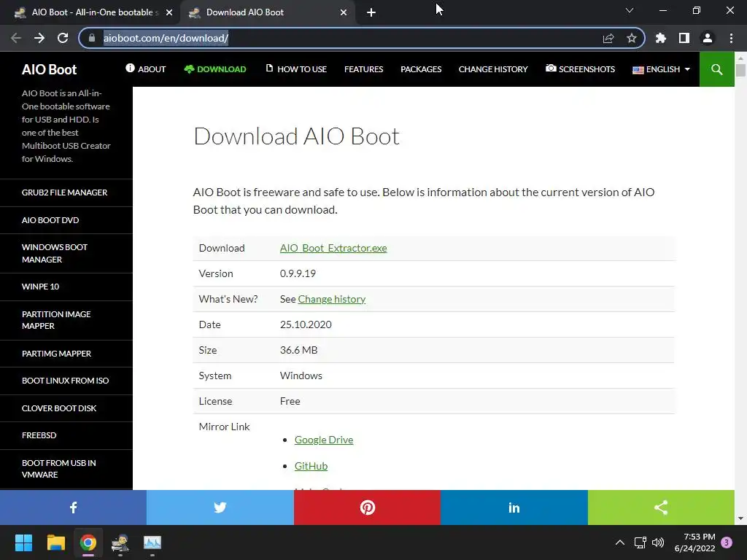Viewport: 747px width, 560px height.
Task: Click the share page icon in address bar
Action: (608, 38)
